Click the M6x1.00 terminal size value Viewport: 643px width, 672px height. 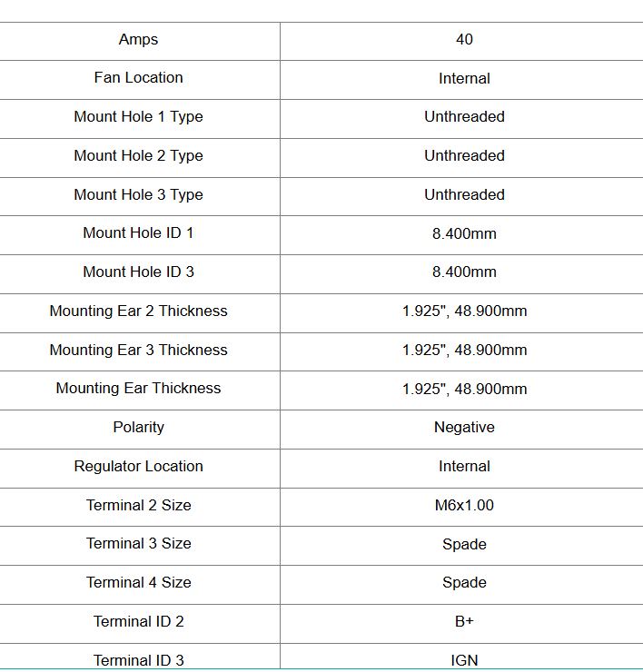[x=464, y=505]
